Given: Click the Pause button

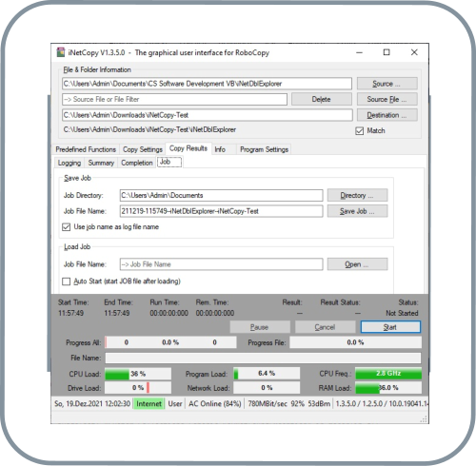Looking at the screenshot, I should pyautogui.click(x=260, y=327).
